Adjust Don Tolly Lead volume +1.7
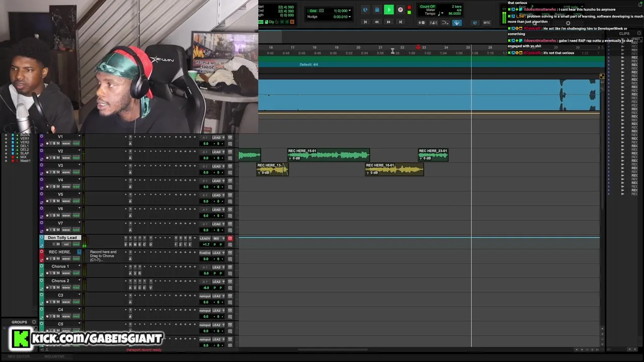The image size is (644, 362). pos(206,245)
